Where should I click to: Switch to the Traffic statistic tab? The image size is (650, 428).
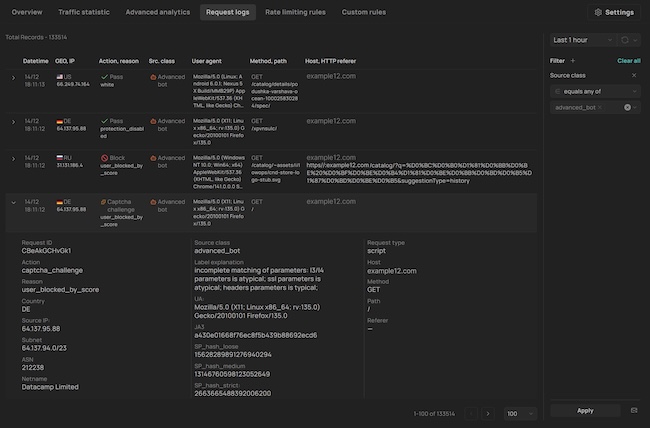[x=86, y=12]
